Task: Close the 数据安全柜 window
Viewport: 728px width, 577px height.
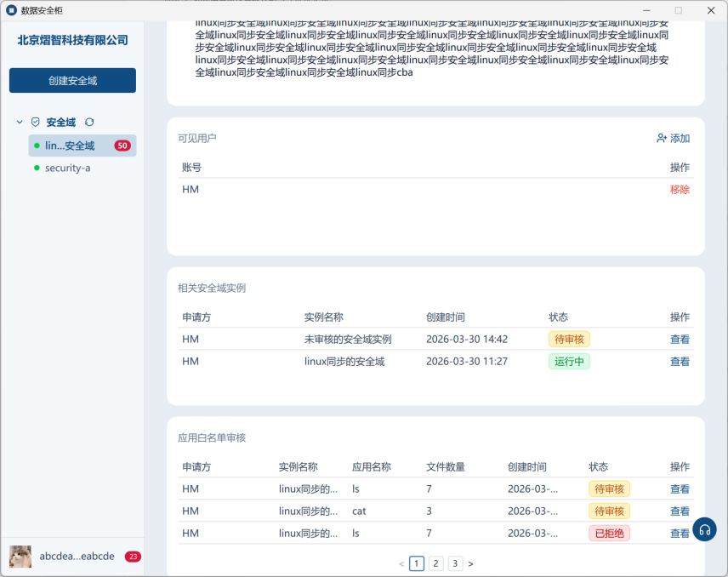Action: click(x=711, y=10)
